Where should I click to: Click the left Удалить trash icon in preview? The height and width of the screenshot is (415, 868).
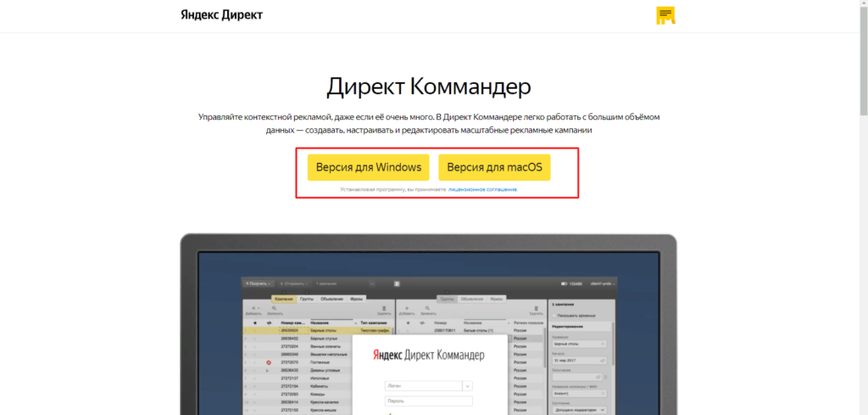385,310
